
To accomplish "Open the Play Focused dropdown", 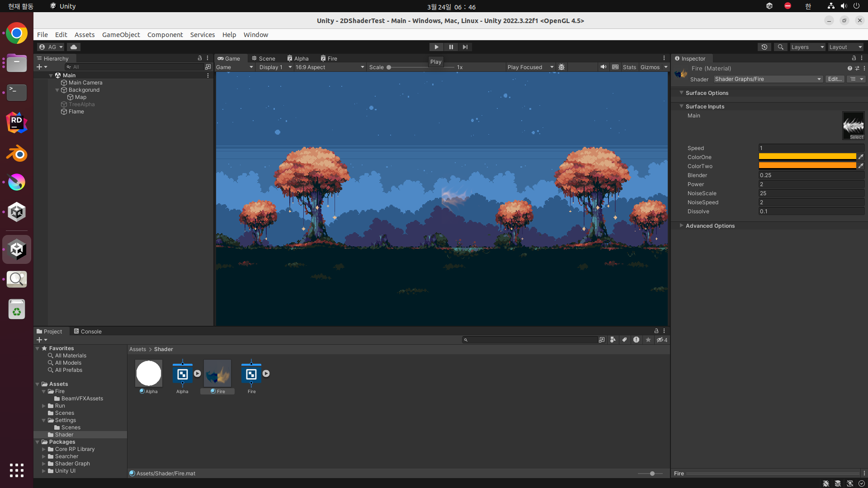I will pyautogui.click(x=530, y=67).
